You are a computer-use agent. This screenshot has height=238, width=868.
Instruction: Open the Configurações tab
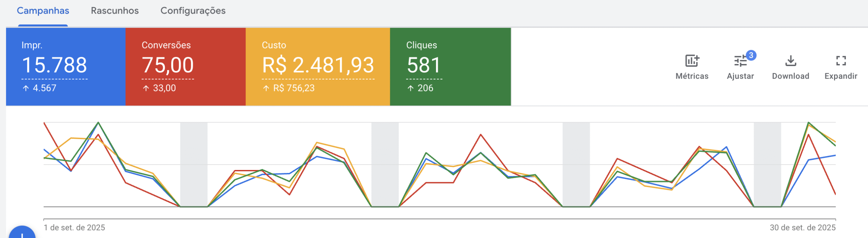pos(193,11)
